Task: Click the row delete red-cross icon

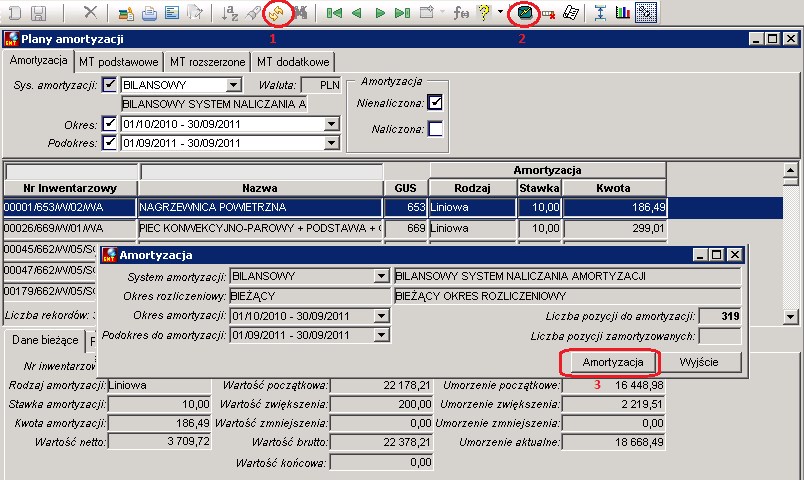Action: [x=548, y=14]
